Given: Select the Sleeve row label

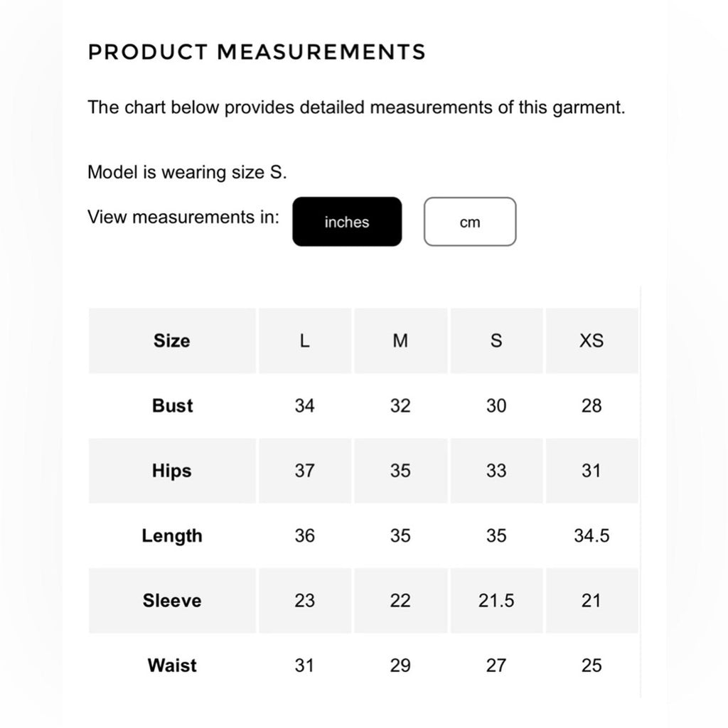Looking at the screenshot, I should (x=172, y=601).
